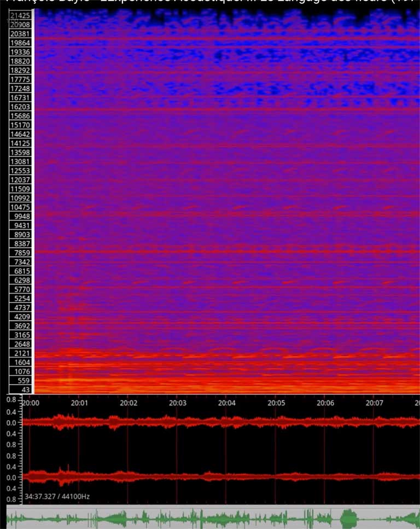Select the 20:02 time marker
This screenshot has height=529, width=420.
click(129, 403)
